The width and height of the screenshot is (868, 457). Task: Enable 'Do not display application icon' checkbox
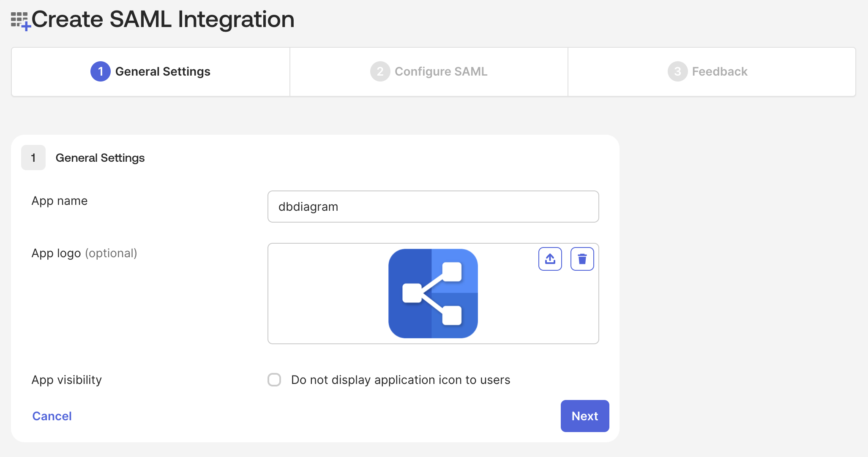(x=274, y=380)
